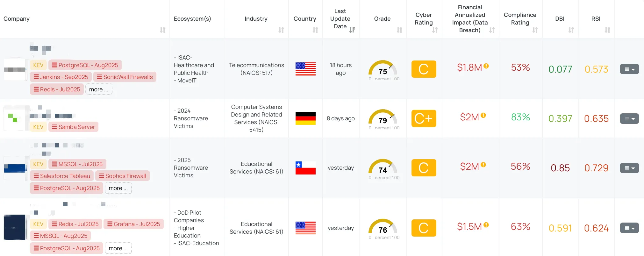Sort by Last Update Date

pos(352,30)
